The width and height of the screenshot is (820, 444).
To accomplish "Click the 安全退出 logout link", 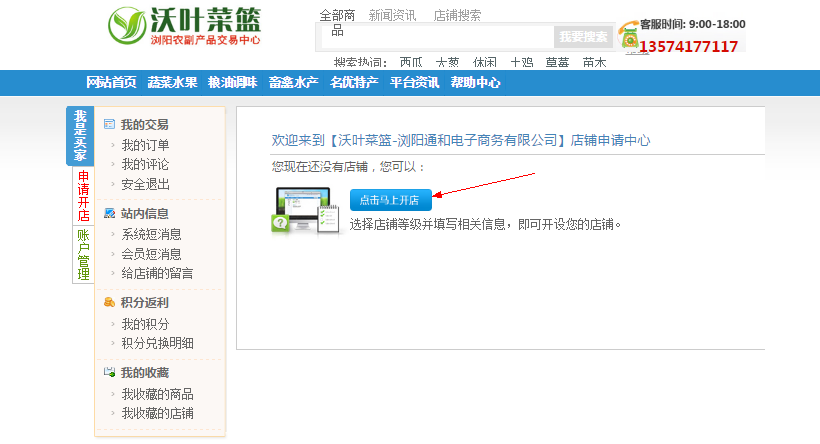I will pyautogui.click(x=145, y=184).
